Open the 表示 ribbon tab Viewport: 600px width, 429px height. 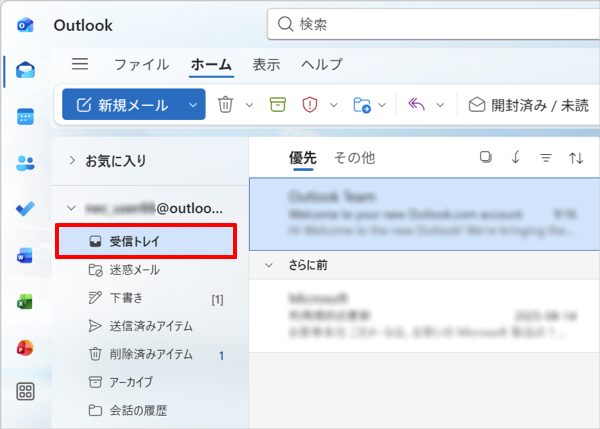(266, 64)
